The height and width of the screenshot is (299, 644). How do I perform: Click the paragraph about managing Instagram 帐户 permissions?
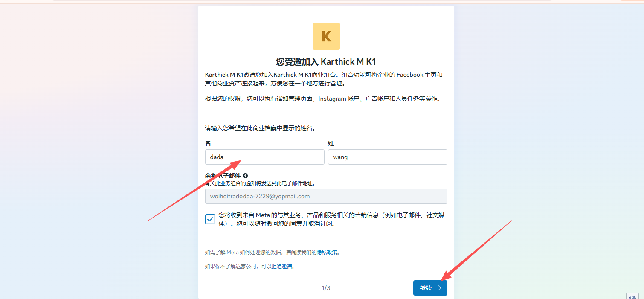tap(322, 99)
